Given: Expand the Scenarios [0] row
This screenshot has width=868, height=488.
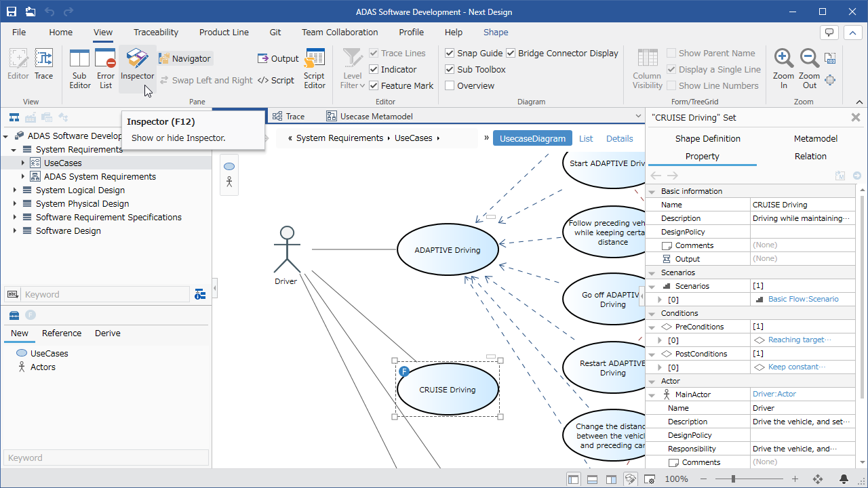Looking at the screenshot, I should tap(660, 299).
